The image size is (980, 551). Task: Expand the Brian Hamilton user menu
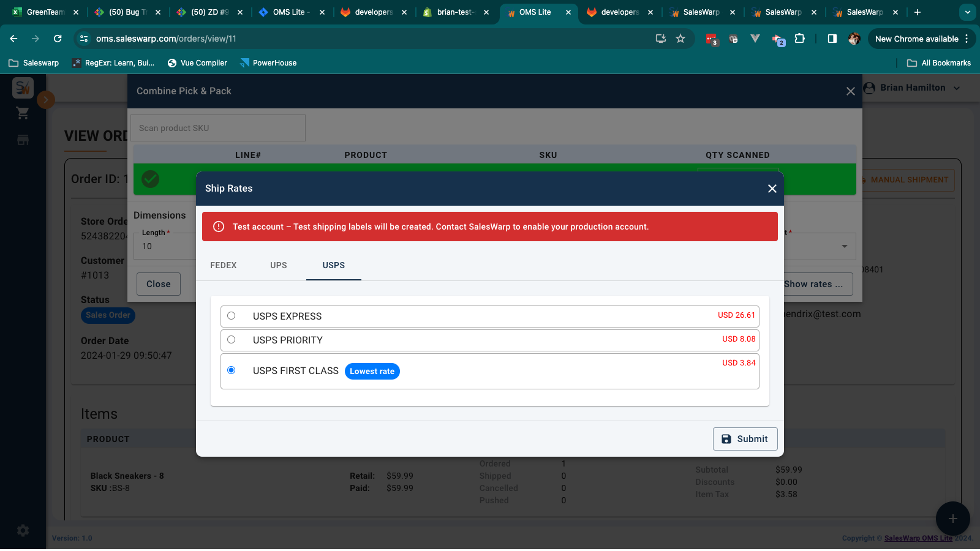point(912,88)
